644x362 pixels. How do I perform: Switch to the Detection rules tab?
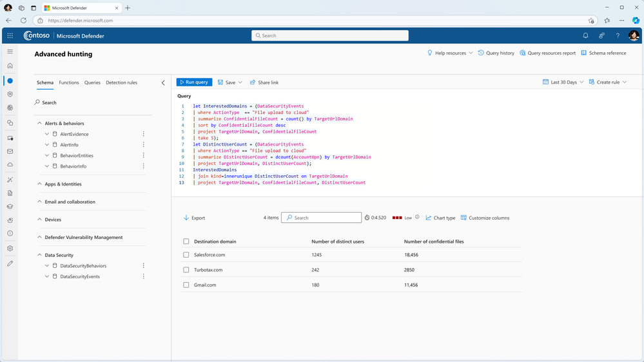tap(122, 82)
